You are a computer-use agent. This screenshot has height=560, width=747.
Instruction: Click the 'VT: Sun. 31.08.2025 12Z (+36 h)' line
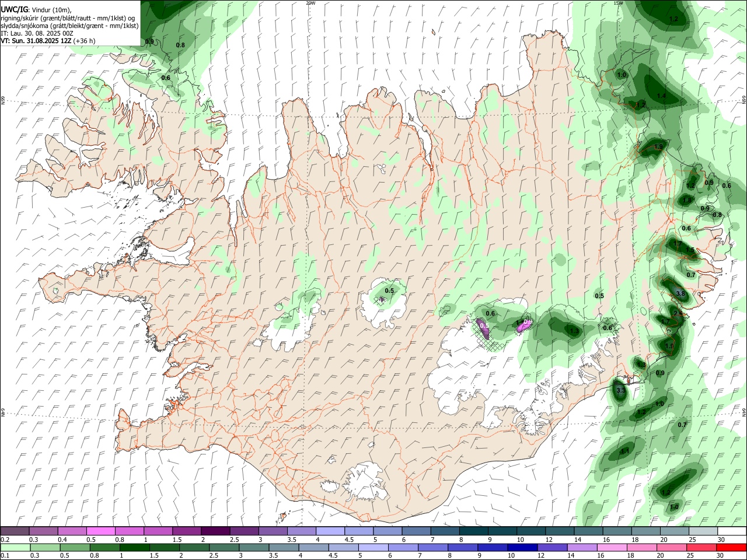pyautogui.click(x=48, y=41)
